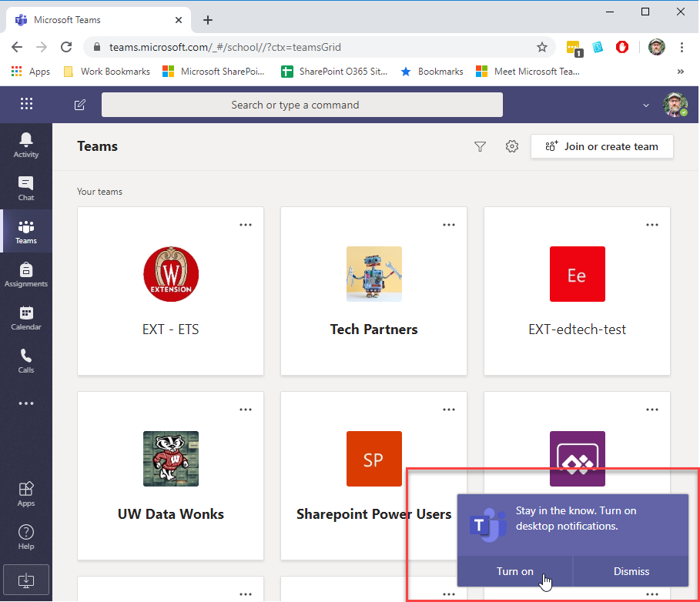
Task: Expand the search box dropdown chevron
Action: click(646, 105)
